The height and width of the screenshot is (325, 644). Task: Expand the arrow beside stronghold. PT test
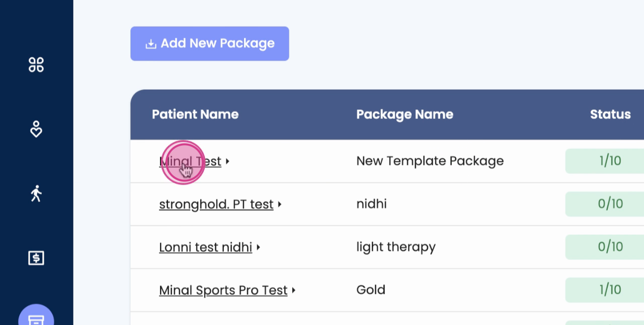[x=280, y=204]
